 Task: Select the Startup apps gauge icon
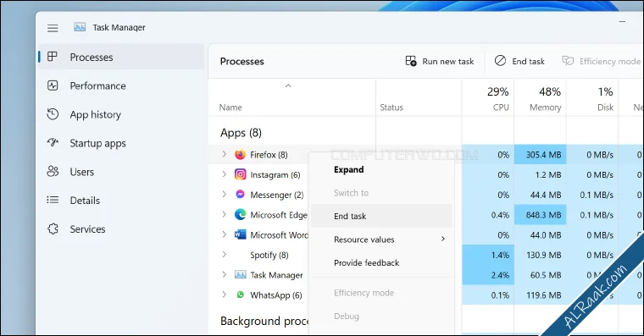pos(53,143)
